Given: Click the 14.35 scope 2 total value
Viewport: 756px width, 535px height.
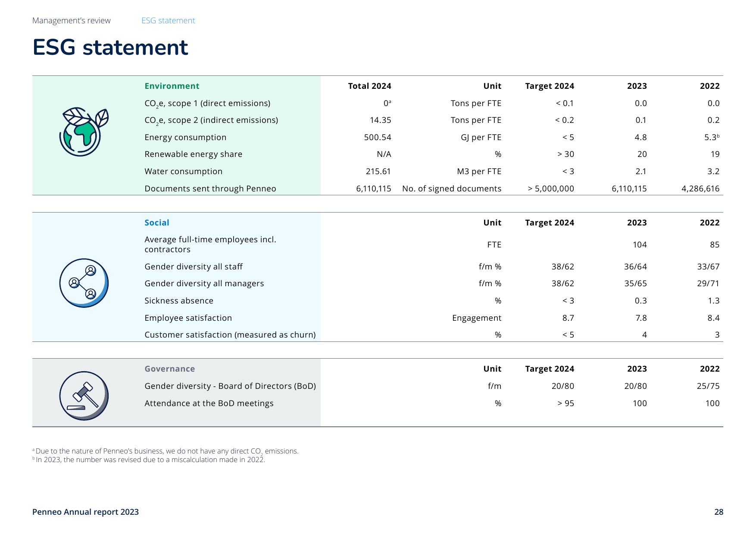Looking at the screenshot, I should click(381, 120).
